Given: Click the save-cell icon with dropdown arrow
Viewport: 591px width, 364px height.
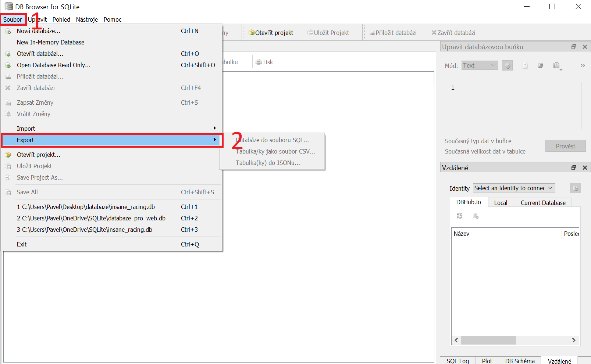Looking at the screenshot, I should coord(558,66).
